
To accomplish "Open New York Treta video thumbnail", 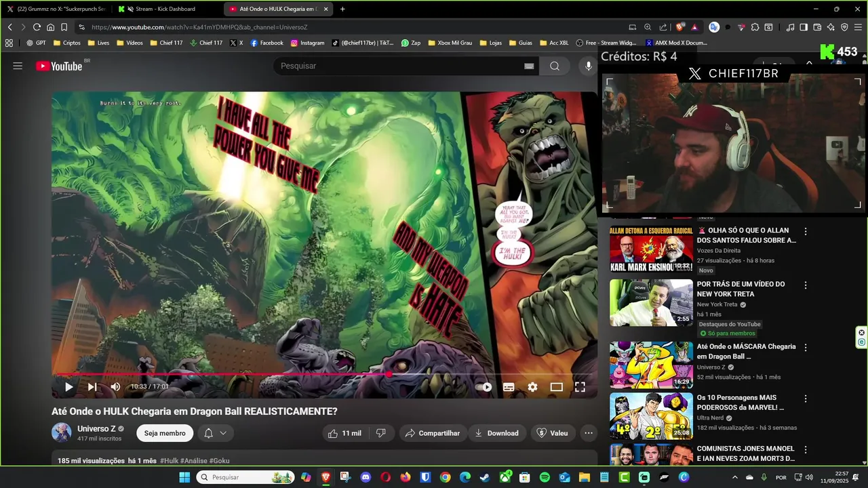I will point(651,302).
